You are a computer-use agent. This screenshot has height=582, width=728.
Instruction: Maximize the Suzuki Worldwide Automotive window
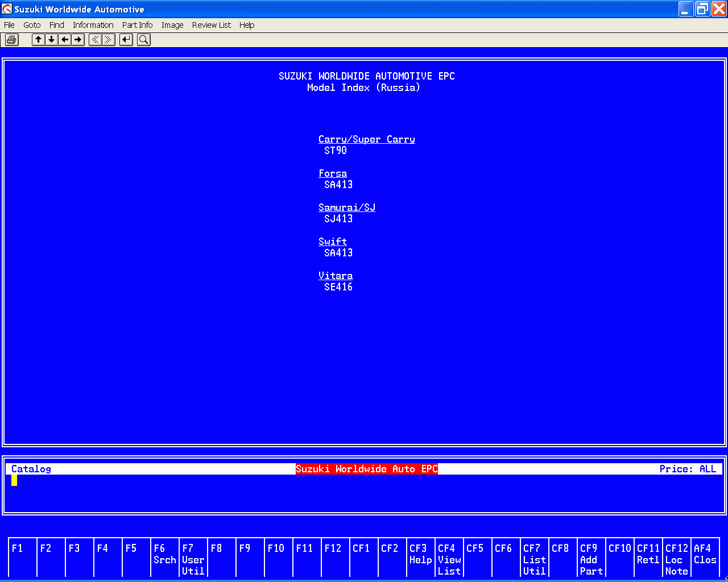(x=703, y=9)
